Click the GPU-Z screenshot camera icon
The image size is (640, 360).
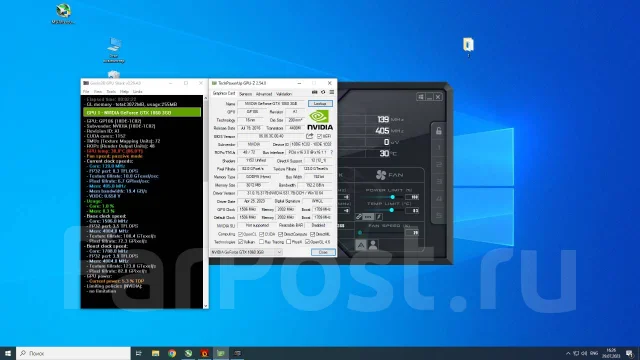coord(314,92)
